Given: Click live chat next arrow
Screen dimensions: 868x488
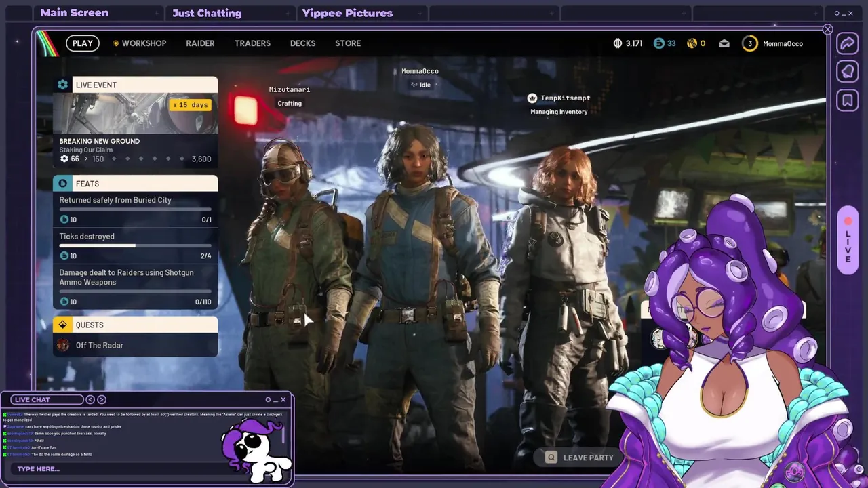Looking at the screenshot, I should (x=102, y=399).
